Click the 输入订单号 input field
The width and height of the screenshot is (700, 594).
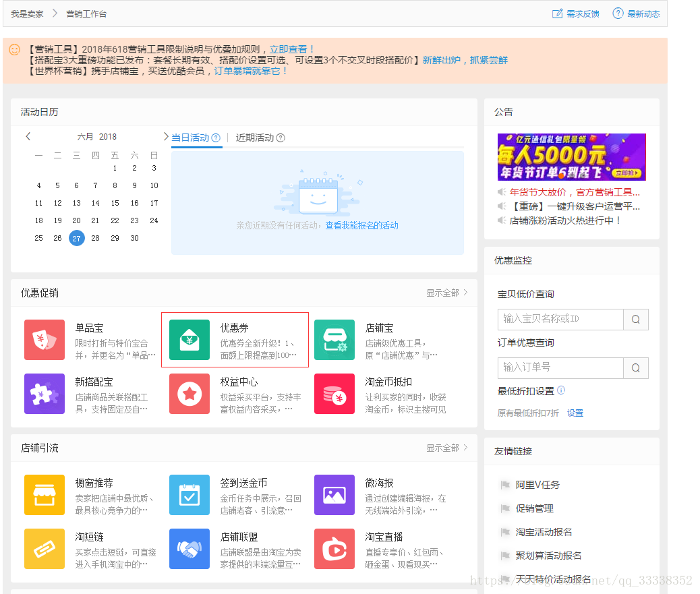tap(560, 368)
